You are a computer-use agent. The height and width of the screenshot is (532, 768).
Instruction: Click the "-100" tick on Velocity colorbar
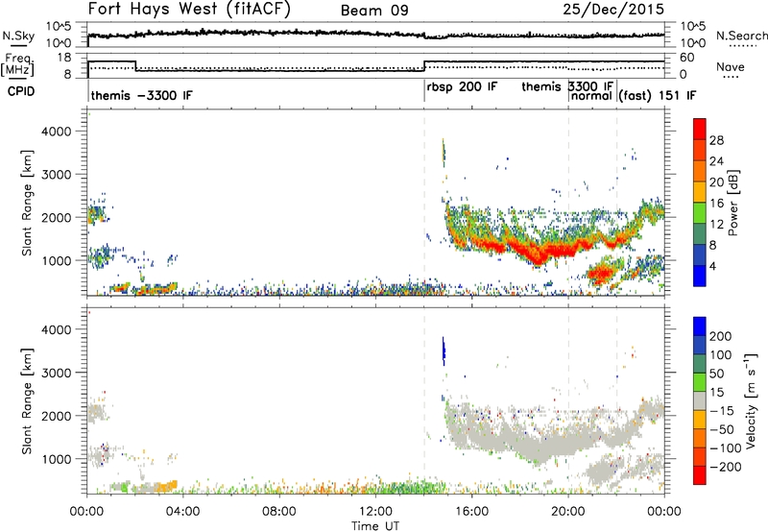(726, 448)
